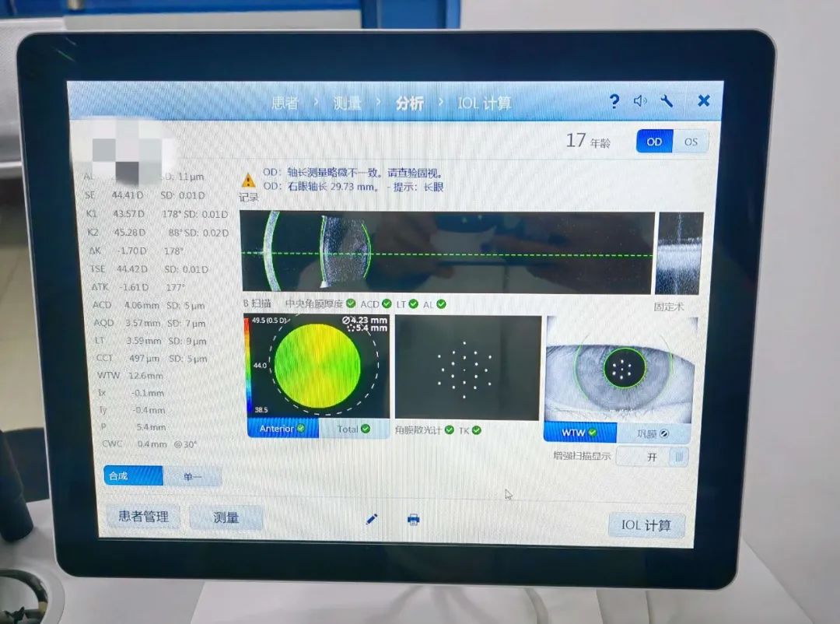Go to the 患者 workflow step

(x=285, y=103)
